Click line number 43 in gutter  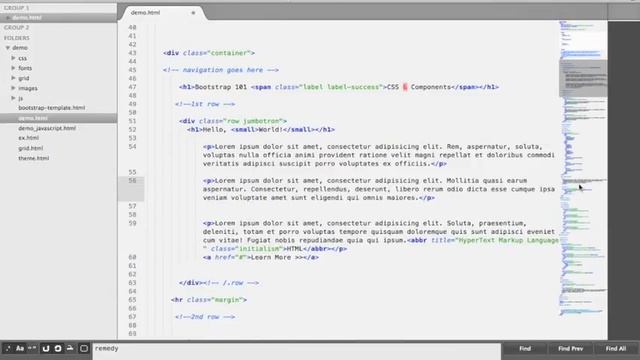tap(132, 53)
